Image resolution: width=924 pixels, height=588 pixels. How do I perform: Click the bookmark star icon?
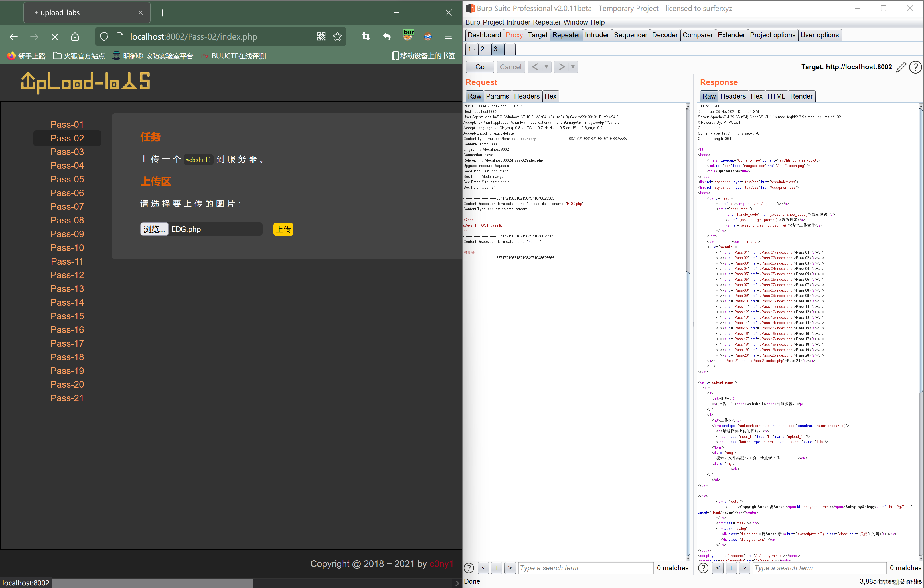[337, 37]
